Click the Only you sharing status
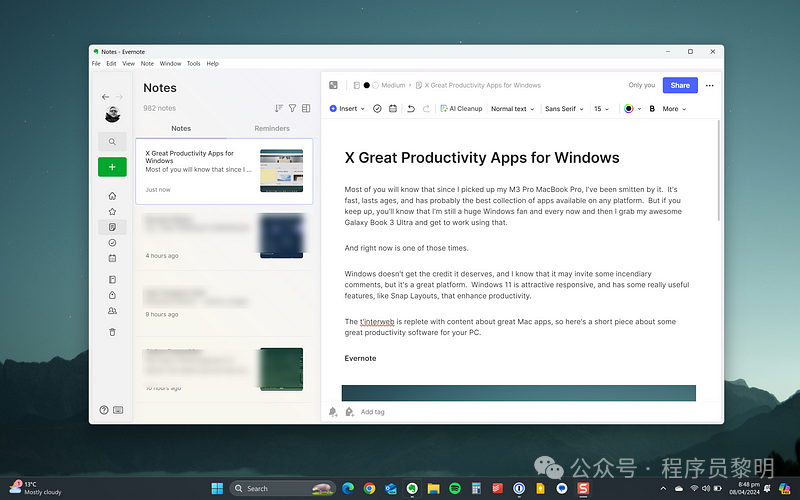Image resolution: width=800 pixels, height=500 pixels. pos(642,85)
